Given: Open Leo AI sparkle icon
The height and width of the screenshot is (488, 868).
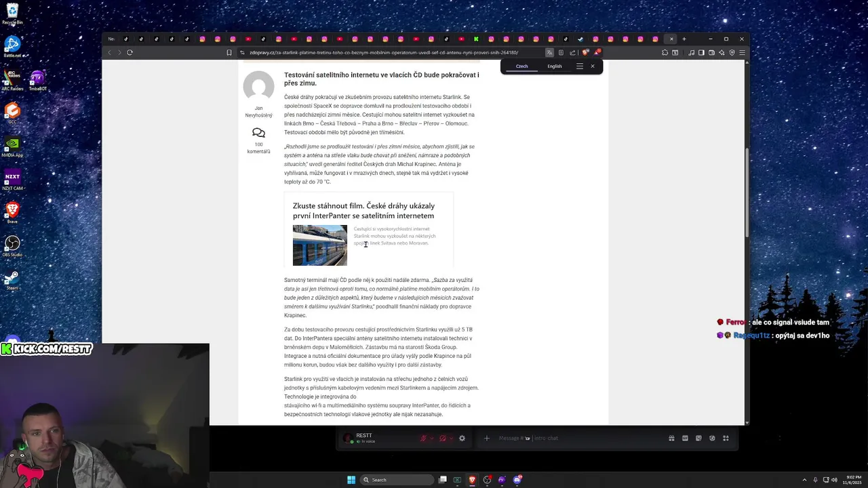Looking at the screenshot, I should click(722, 52).
